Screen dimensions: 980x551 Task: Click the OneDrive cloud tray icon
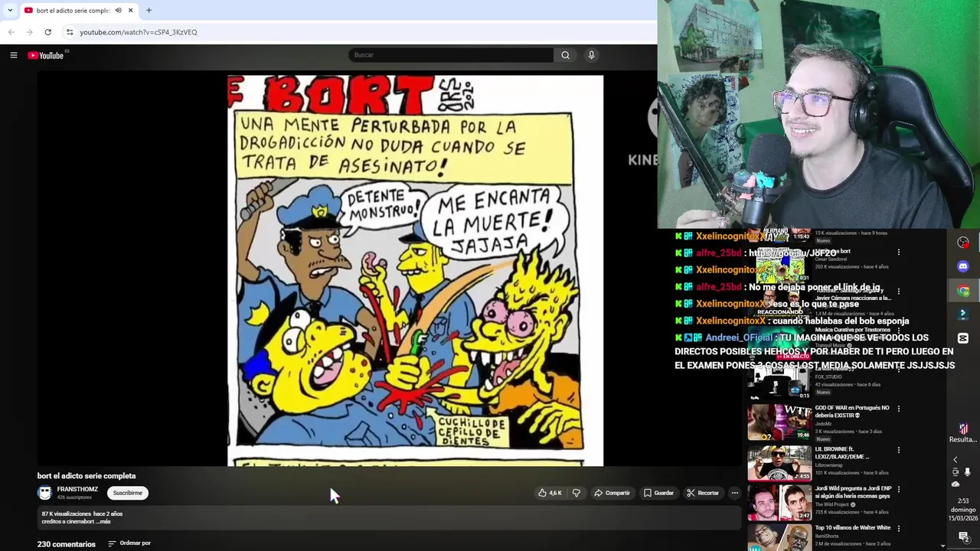click(955, 484)
